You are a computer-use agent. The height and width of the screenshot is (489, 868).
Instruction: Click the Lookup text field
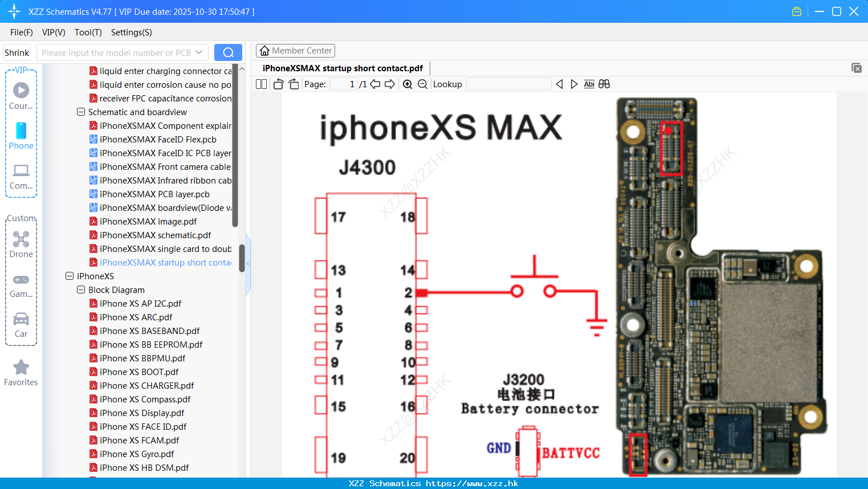tap(508, 84)
